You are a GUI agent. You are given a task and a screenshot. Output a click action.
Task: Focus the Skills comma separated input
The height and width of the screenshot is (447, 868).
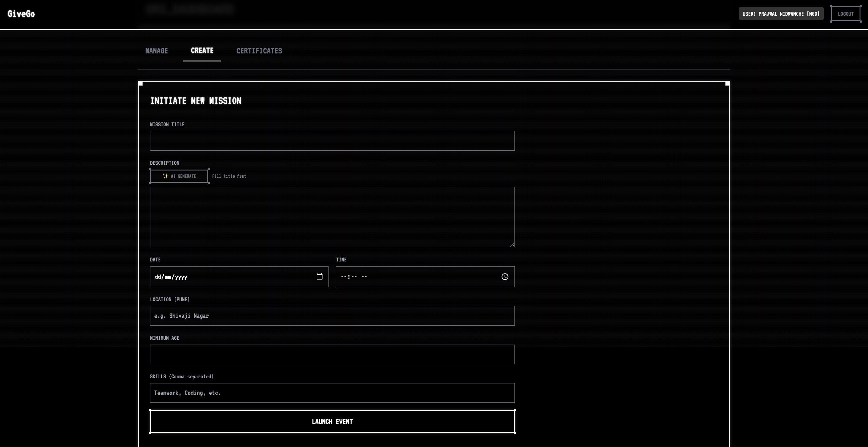(332, 393)
